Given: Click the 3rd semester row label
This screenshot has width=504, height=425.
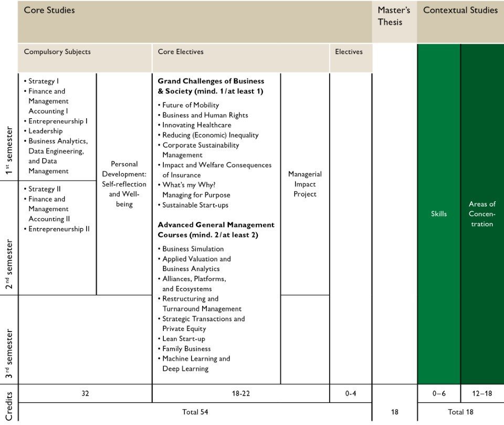Looking at the screenshot, I should pos(9,353).
